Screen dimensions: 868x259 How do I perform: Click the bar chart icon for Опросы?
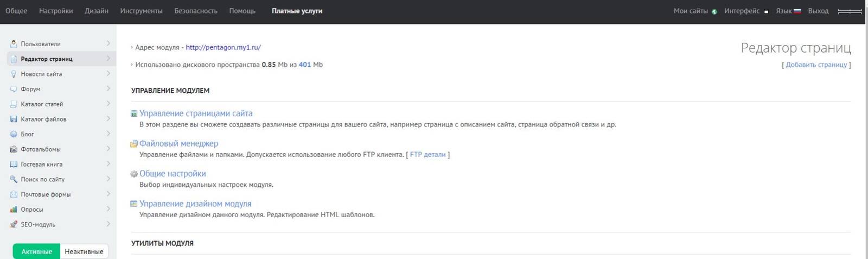[x=14, y=210]
